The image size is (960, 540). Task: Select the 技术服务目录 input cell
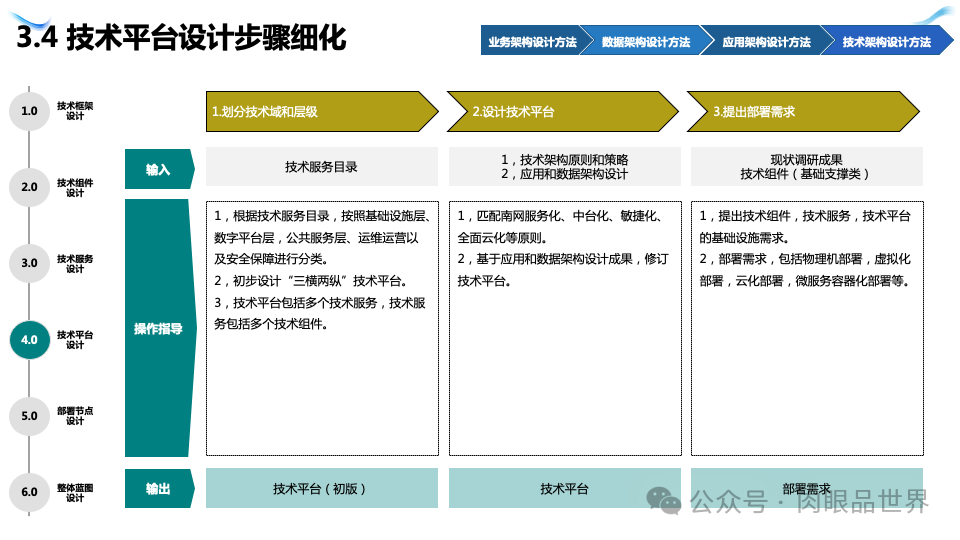point(322,167)
